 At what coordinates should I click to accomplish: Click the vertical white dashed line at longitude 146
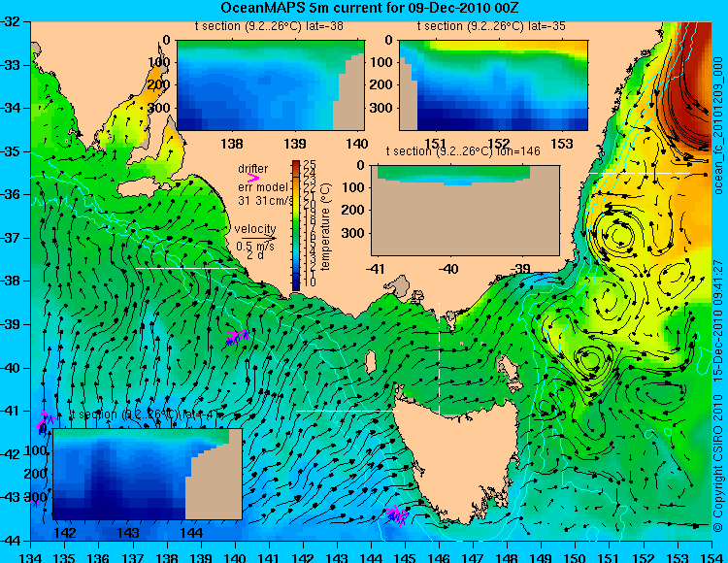(439, 358)
